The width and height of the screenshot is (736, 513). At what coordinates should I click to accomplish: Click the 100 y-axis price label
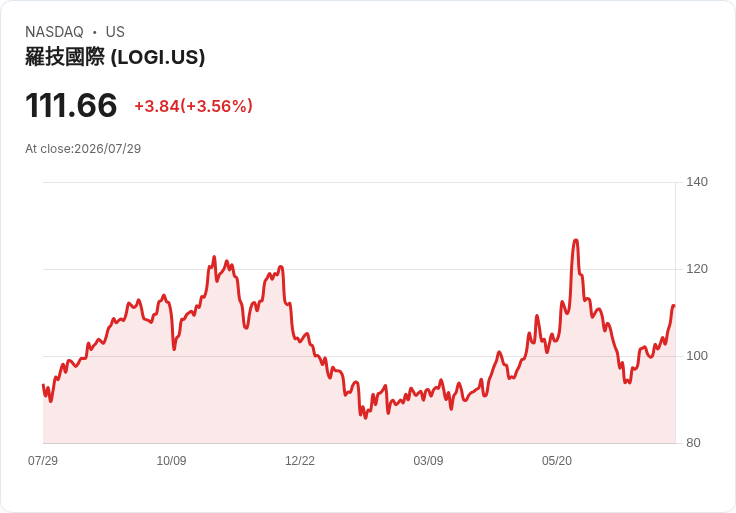point(697,356)
